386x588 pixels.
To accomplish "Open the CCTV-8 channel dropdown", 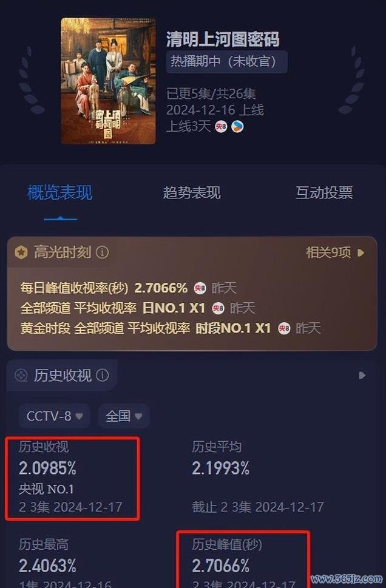I will tap(55, 416).
